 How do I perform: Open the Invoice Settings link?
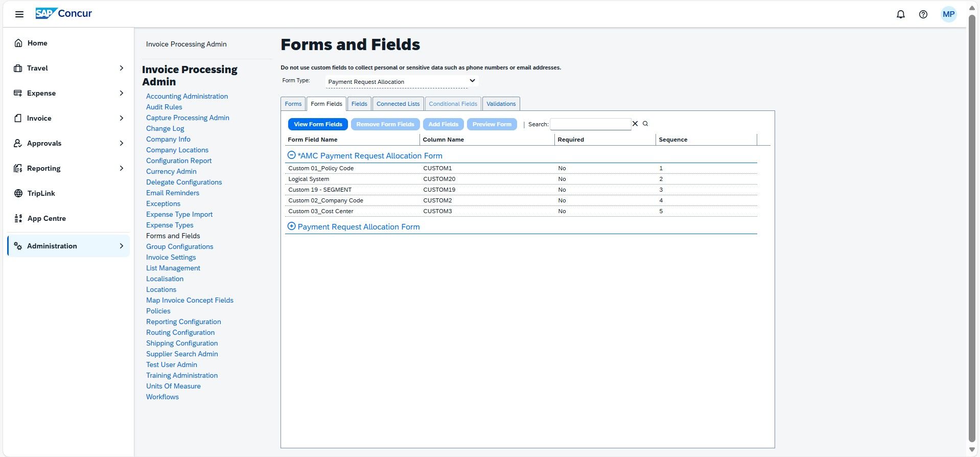click(171, 257)
